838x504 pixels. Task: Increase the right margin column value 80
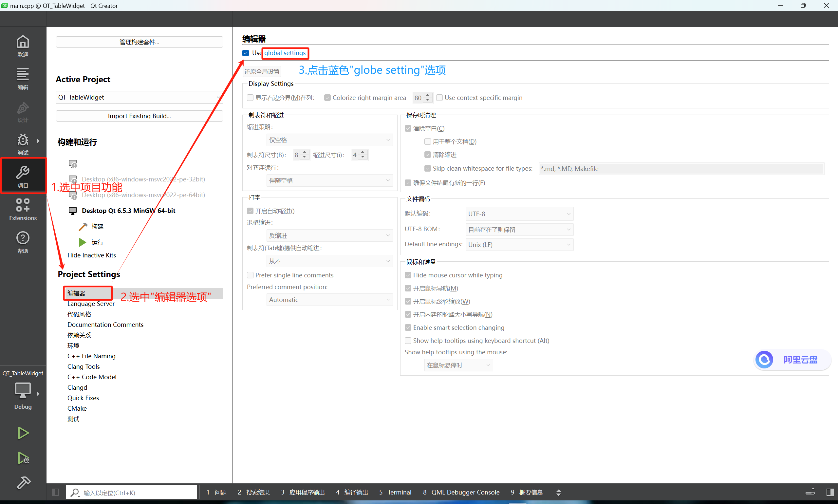tap(428, 95)
